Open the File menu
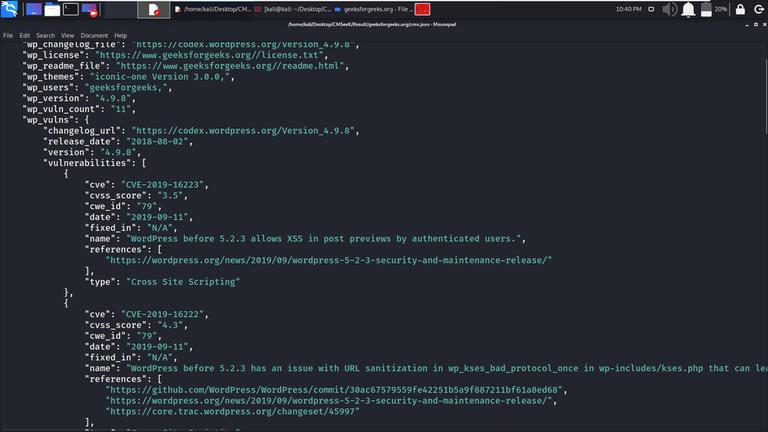This screenshot has height=432, width=768. (8, 35)
